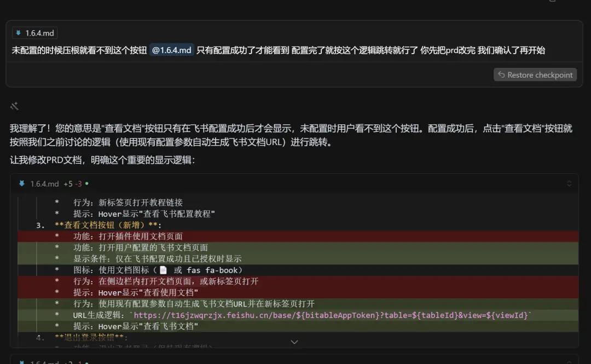Click the document emoji icon in the 图标 line
Screen dimensions: 591x364
[x=163, y=270]
